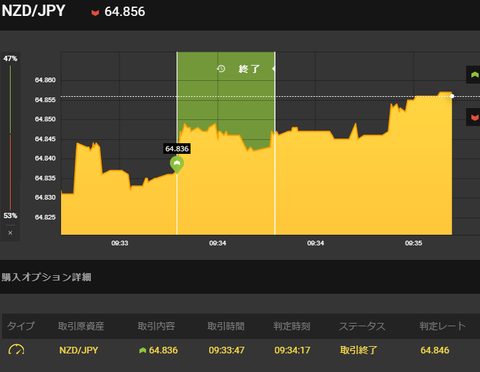The width and height of the screenshot is (480, 372).
Task: Click the 64.840 price axis label
Action: pyautogui.click(x=45, y=158)
